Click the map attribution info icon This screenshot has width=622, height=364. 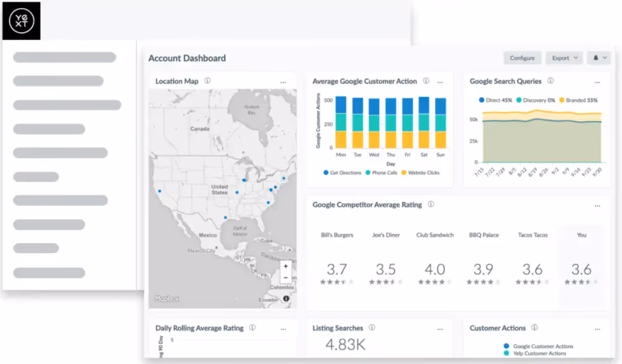point(286,298)
